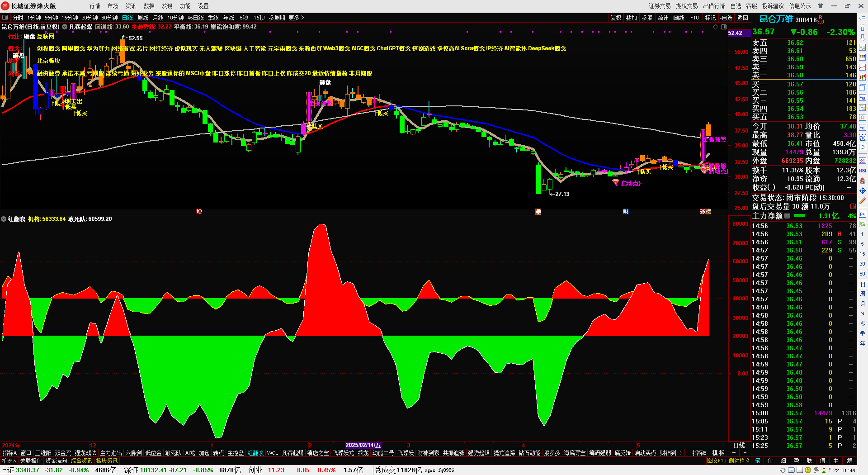Open 证券交易 securities trading link
Image resolution: width=868 pixels, height=475 pixels.
click(660, 6)
